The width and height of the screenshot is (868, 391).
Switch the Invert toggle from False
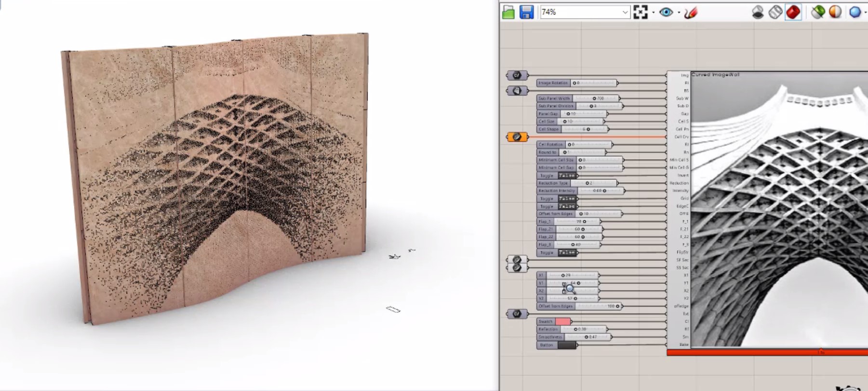(567, 175)
